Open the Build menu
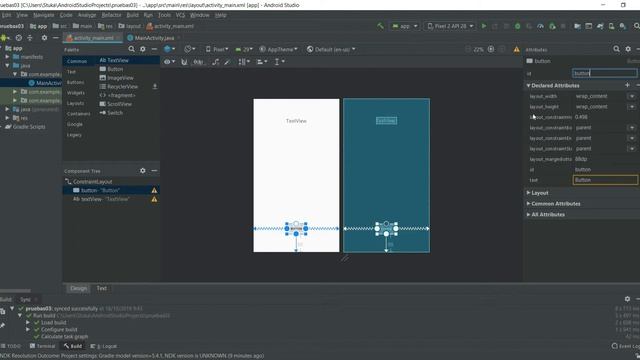Viewport: 640px width, 360px height. click(132, 15)
